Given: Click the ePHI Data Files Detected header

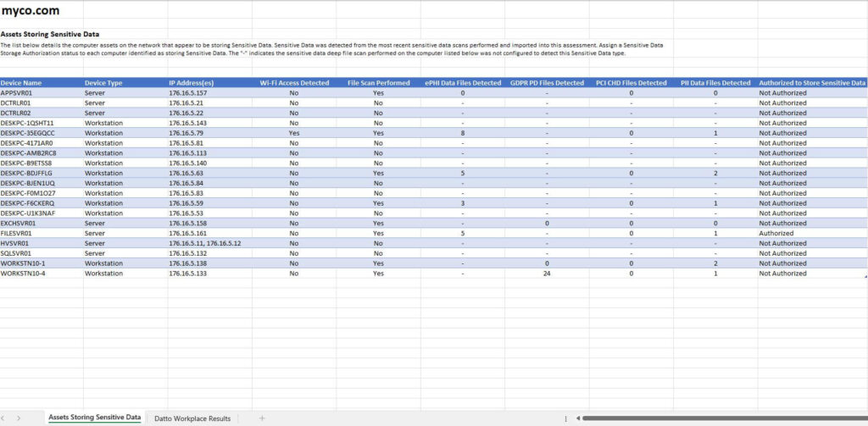Looking at the screenshot, I should pos(463,83).
